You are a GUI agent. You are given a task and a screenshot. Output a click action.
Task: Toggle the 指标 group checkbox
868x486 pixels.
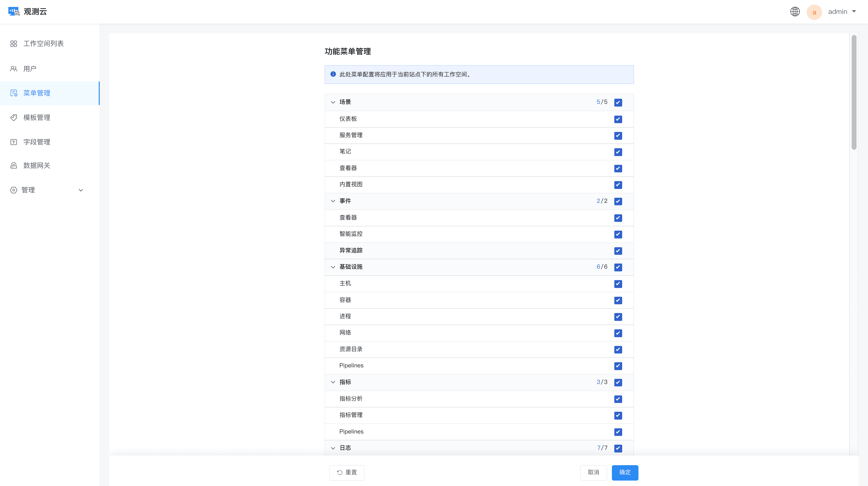(x=618, y=382)
